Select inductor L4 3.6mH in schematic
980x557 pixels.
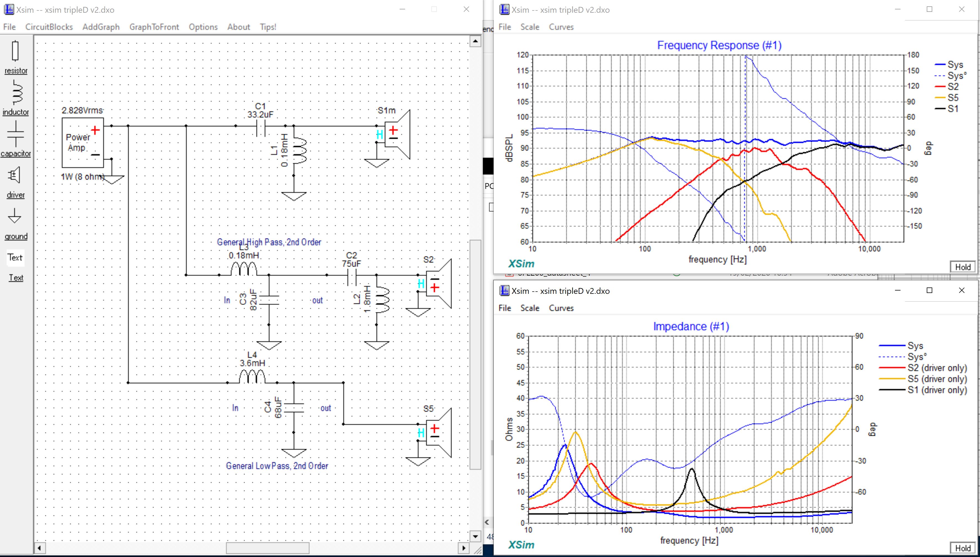[252, 376]
